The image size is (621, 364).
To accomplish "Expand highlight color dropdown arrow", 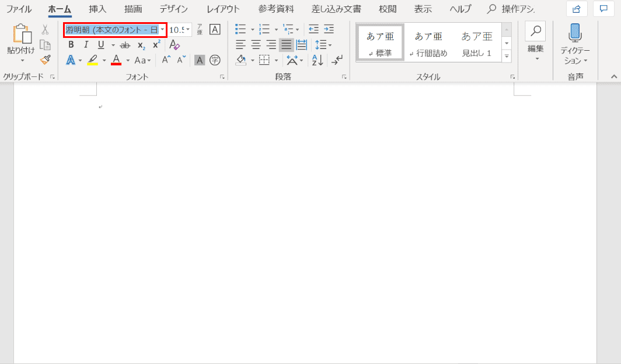I will click(x=104, y=61).
